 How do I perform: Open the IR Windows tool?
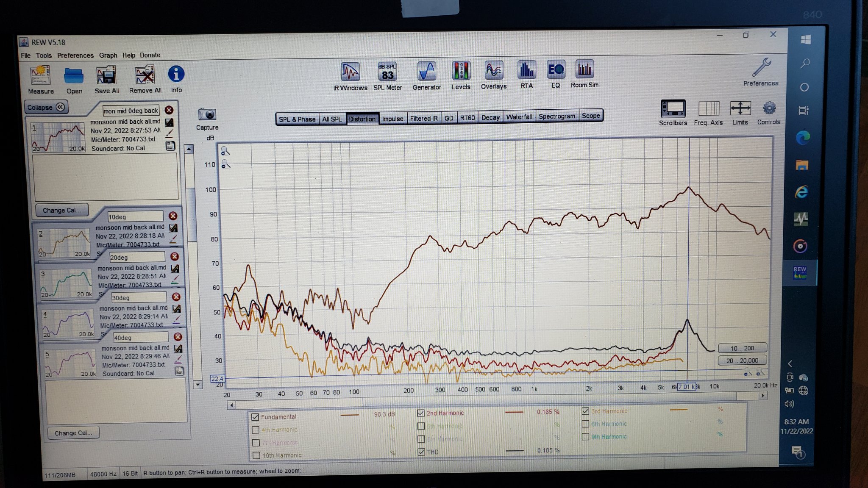click(350, 76)
